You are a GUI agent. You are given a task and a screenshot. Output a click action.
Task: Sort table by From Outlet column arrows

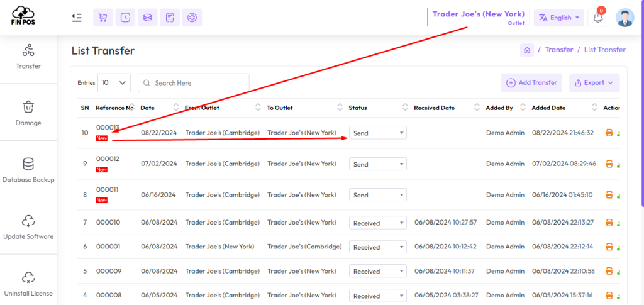coord(258,108)
